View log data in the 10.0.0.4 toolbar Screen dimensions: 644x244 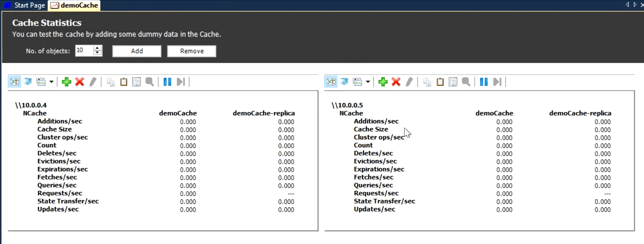[28, 82]
